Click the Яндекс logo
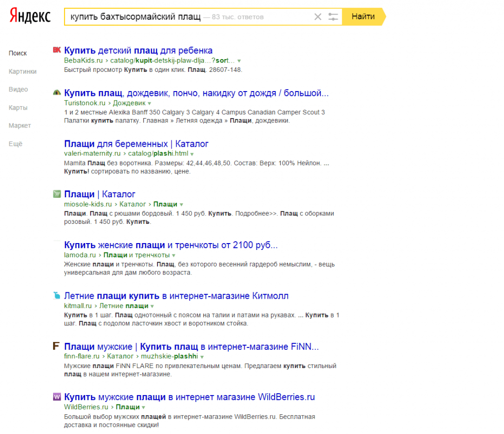The height and width of the screenshot is (434, 504). click(30, 16)
